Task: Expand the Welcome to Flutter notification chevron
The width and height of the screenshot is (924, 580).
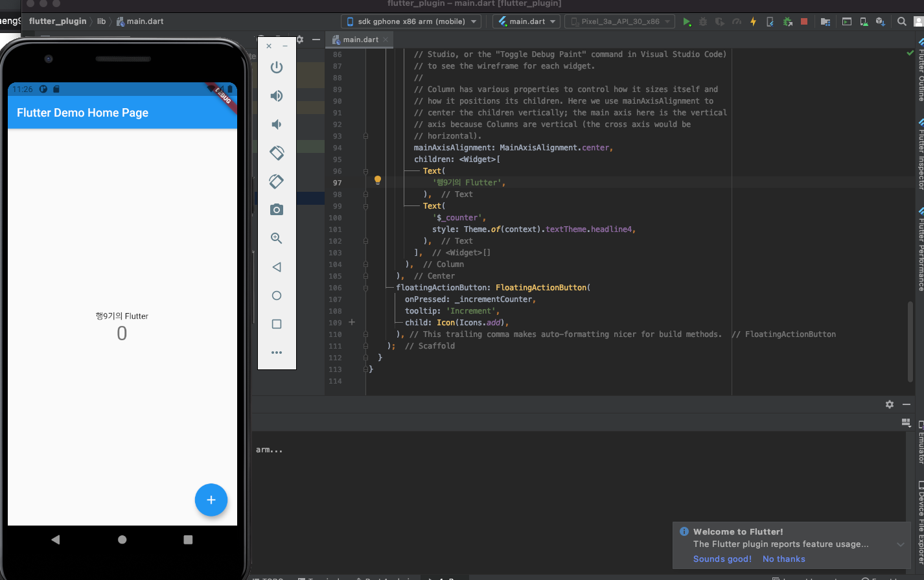Action: point(900,544)
